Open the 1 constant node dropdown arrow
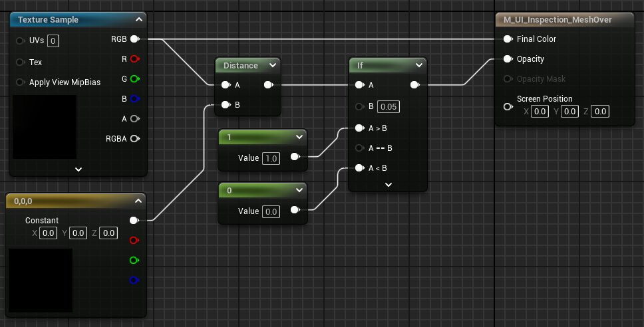Viewport: 644px width, 327px height. [x=299, y=137]
